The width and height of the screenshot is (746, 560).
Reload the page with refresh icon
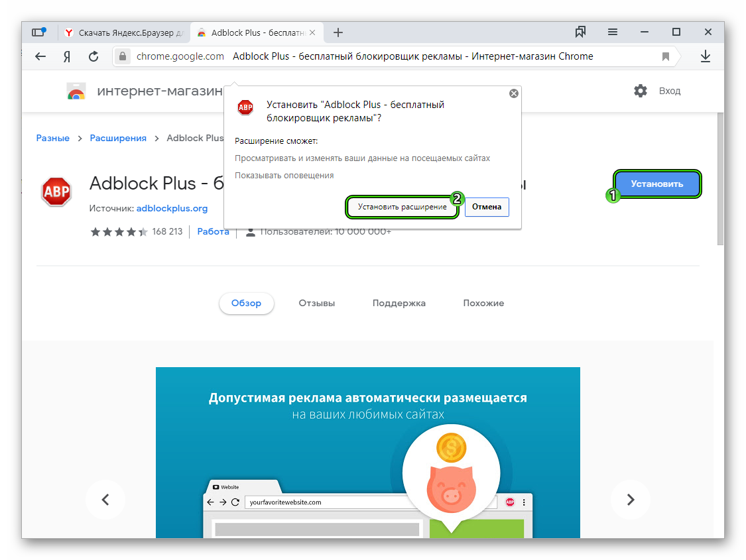[x=93, y=56]
